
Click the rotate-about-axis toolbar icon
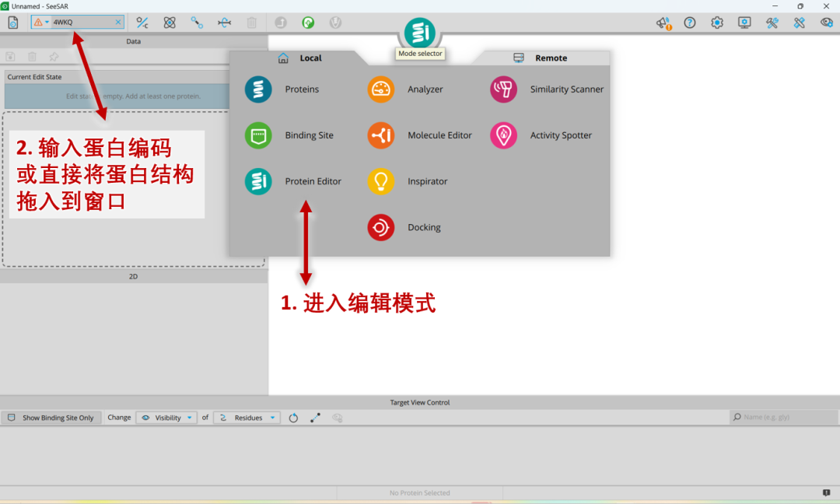[225, 23]
